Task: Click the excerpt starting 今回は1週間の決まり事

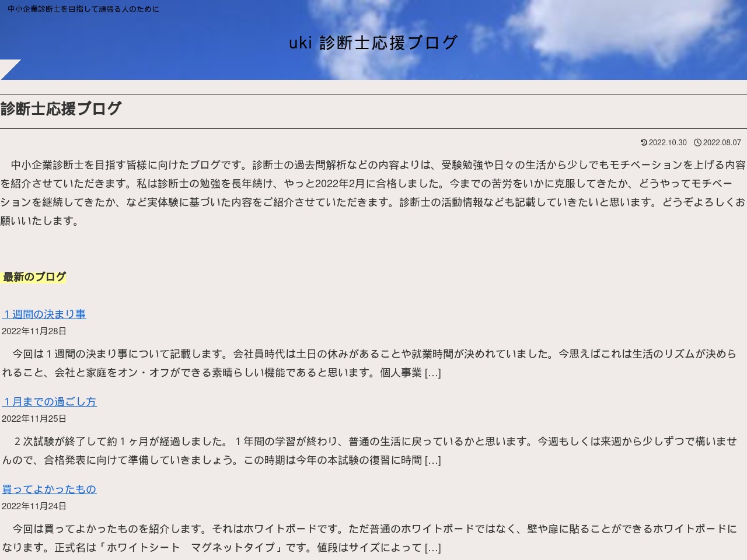Action: (x=369, y=363)
